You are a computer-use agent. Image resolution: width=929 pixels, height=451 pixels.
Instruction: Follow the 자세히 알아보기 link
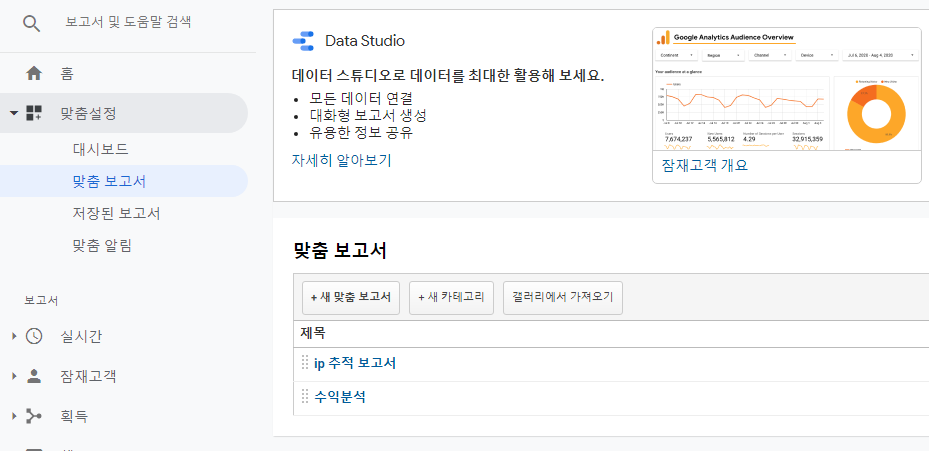click(x=341, y=161)
